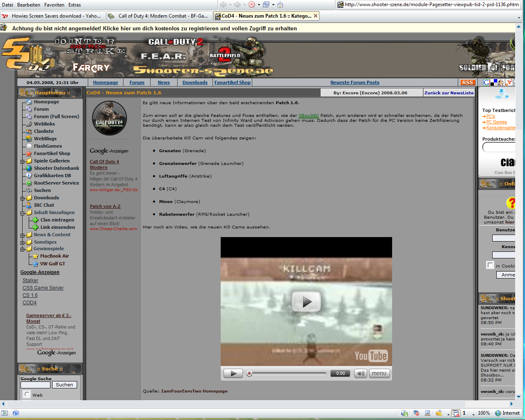The width and height of the screenshot is (525, 420).
Task: Collapse the Inhalt hinzufügen tree node
Action: coord(23,213)
